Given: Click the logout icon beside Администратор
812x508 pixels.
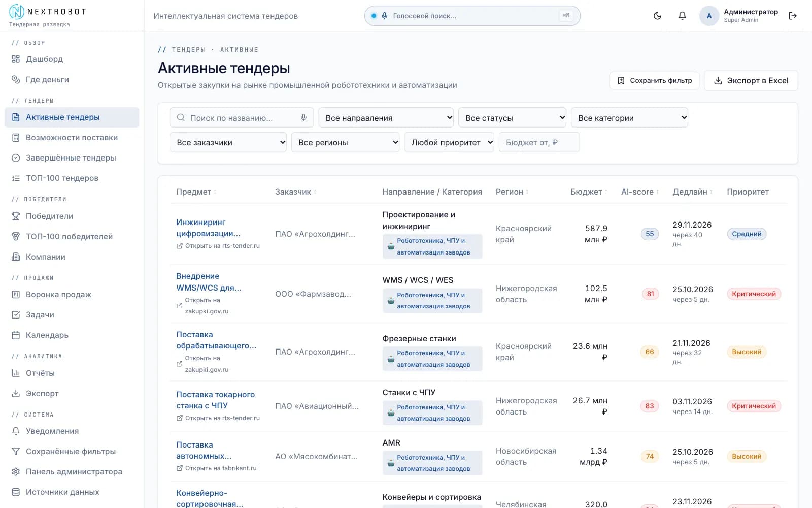Looking at the screenshot, I should click(x=793, y=16).
